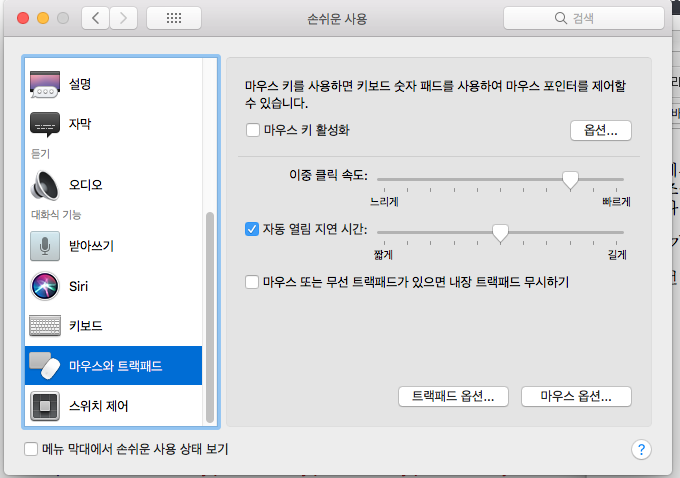Viewport: 680px width, 478px height.
Task: Select the 받아쓰기 list row label
Action: [92, 246]
